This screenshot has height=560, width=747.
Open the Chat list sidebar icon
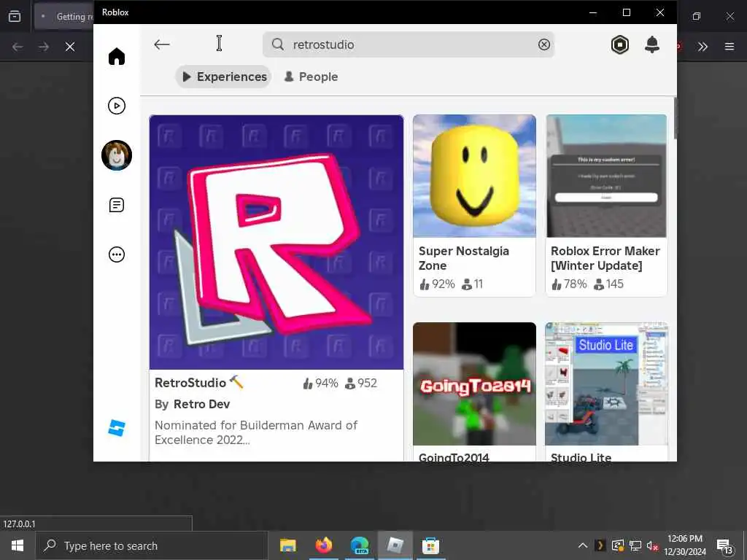click(x=117, y=205)
